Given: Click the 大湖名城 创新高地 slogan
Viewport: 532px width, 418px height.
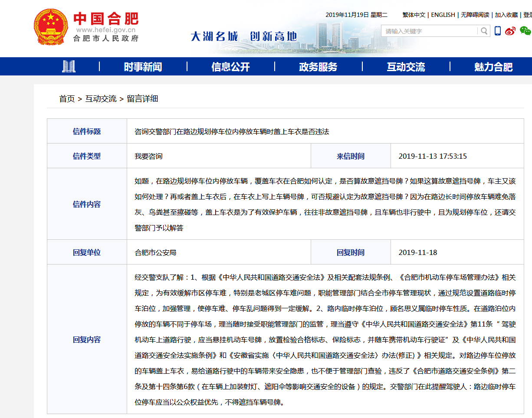Looking at the screenshot, I should pyautogui.click(x=244, y=36).
